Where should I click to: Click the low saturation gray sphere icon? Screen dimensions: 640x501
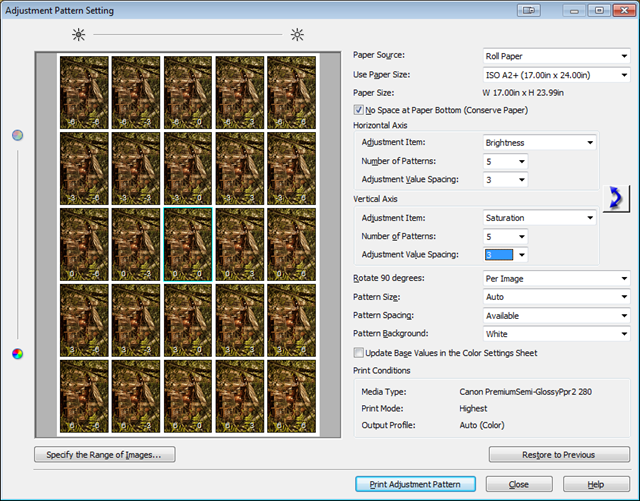[x=17, y=135]
